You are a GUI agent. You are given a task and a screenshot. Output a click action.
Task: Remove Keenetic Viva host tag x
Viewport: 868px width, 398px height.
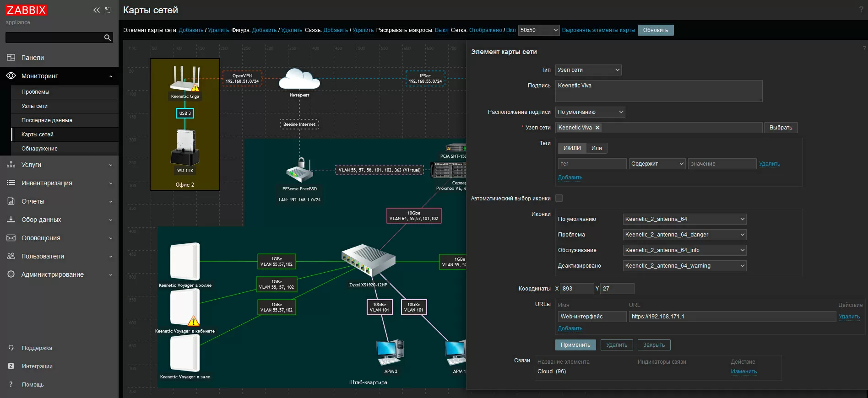coord(597,128)
